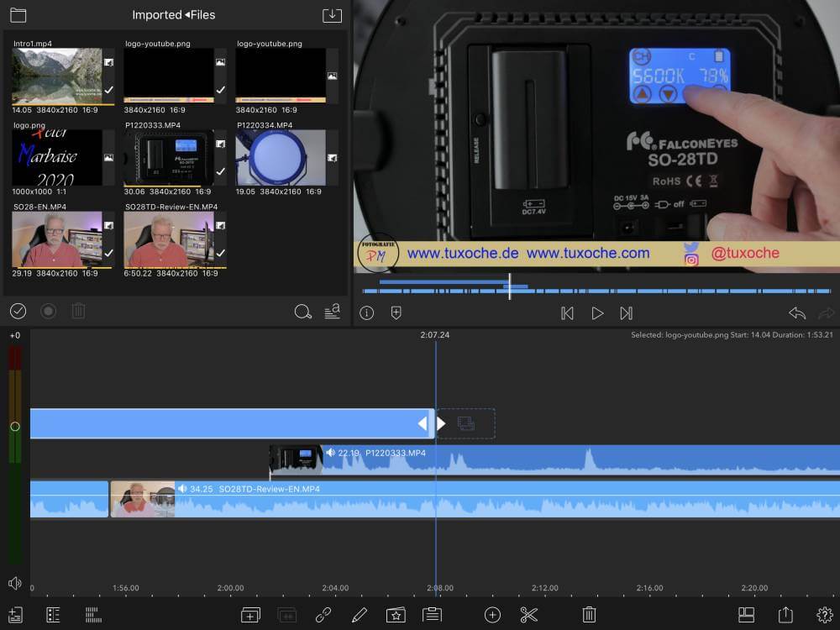Toggle the link clips chain icon
Viewport: 840px width, 630px height.
323,615
